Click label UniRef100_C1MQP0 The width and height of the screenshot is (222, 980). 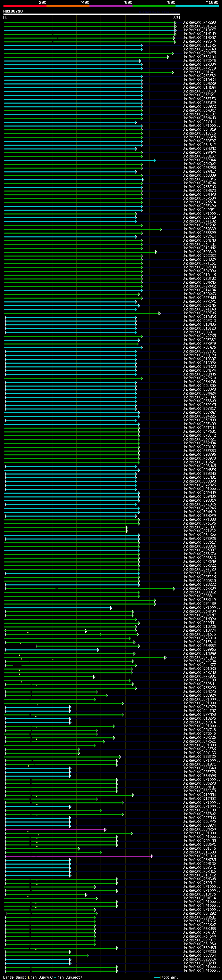pyautogui.click(x=199, y=619)
